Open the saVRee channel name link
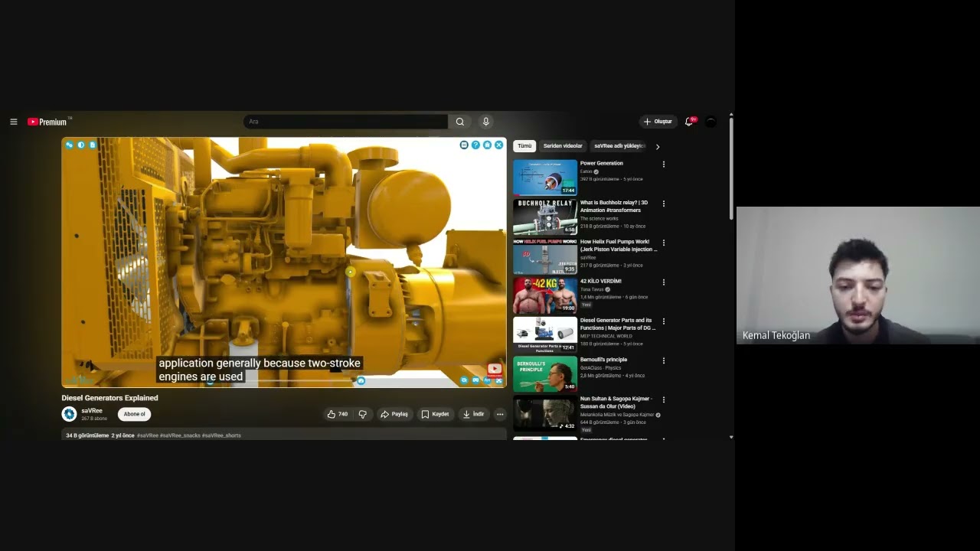 click(x=92, y=411)
